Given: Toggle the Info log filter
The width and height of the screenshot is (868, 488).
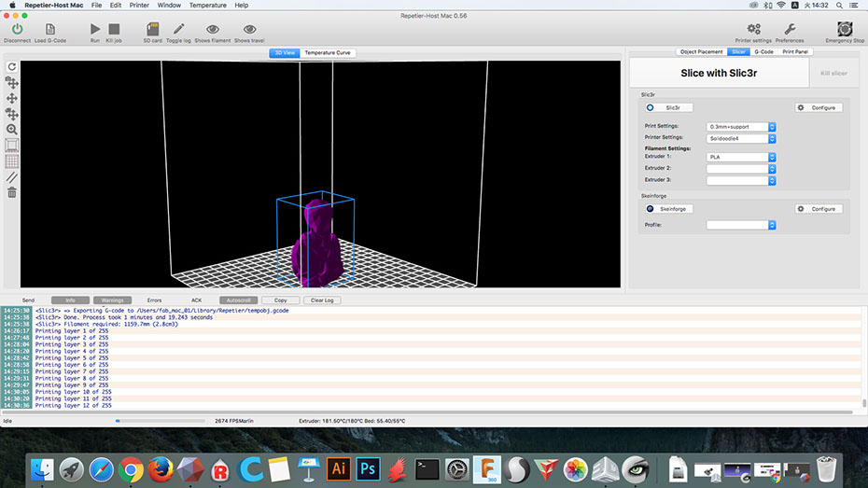Looking at the screenshot, I should point(70,300).
